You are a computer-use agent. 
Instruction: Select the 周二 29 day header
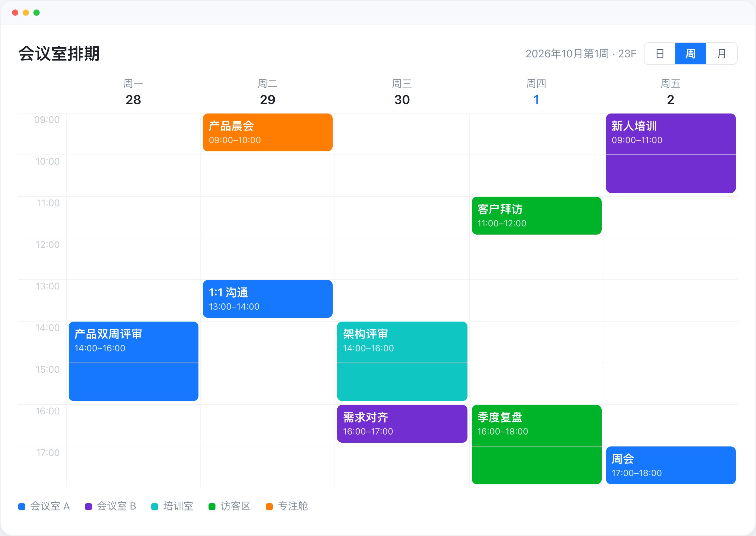[x=267, y=92]
